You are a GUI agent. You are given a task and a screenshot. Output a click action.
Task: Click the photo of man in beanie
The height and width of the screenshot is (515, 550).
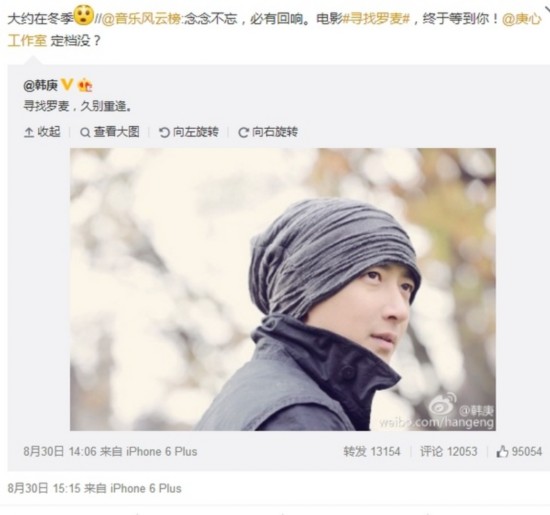click(283, 289)
